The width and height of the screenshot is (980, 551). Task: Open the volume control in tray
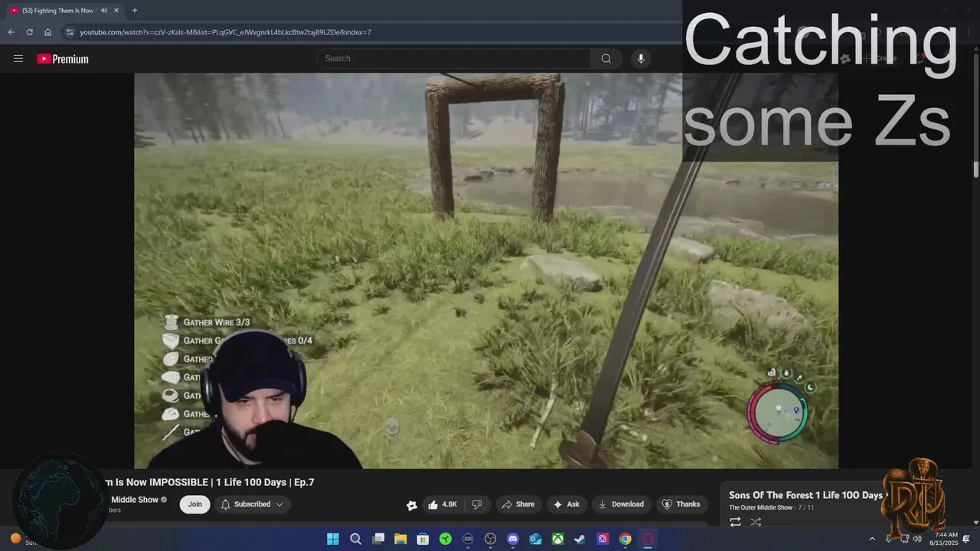tap(917, 539)
